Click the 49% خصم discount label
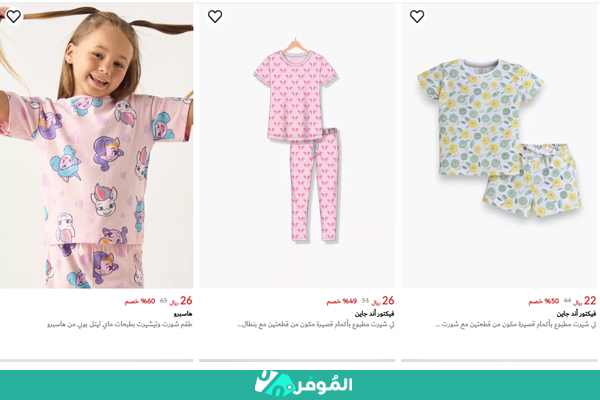The height and width of the screenshot is (400, 600). 342,302
